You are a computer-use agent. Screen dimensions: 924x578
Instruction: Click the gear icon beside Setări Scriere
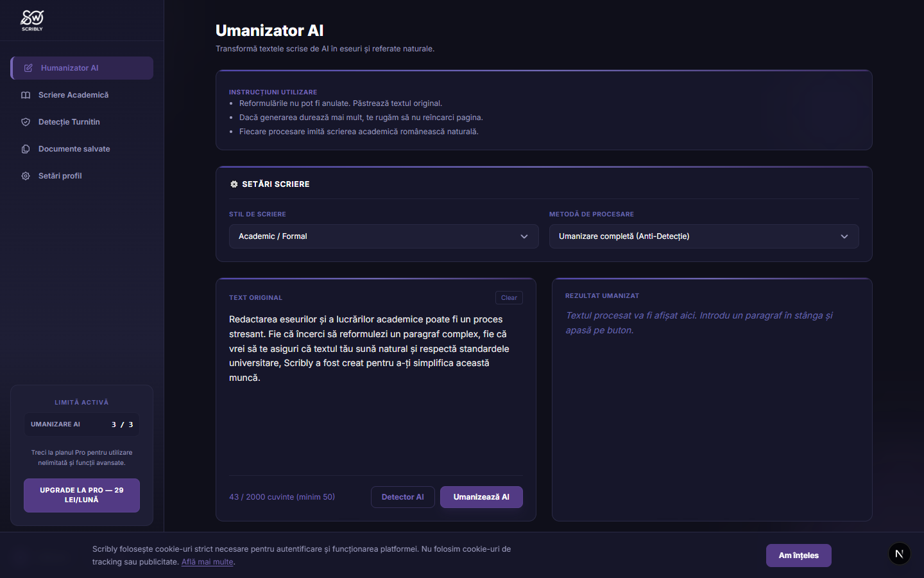234,184
